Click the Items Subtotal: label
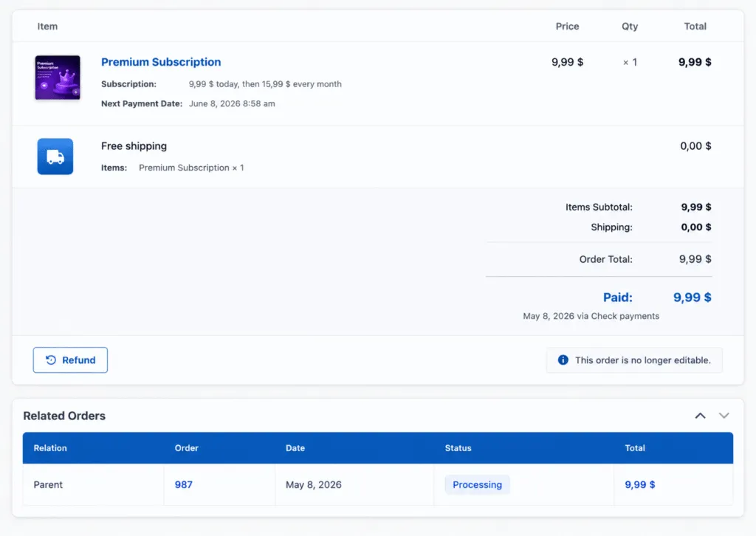756x536 pixels. coord(599,207)
